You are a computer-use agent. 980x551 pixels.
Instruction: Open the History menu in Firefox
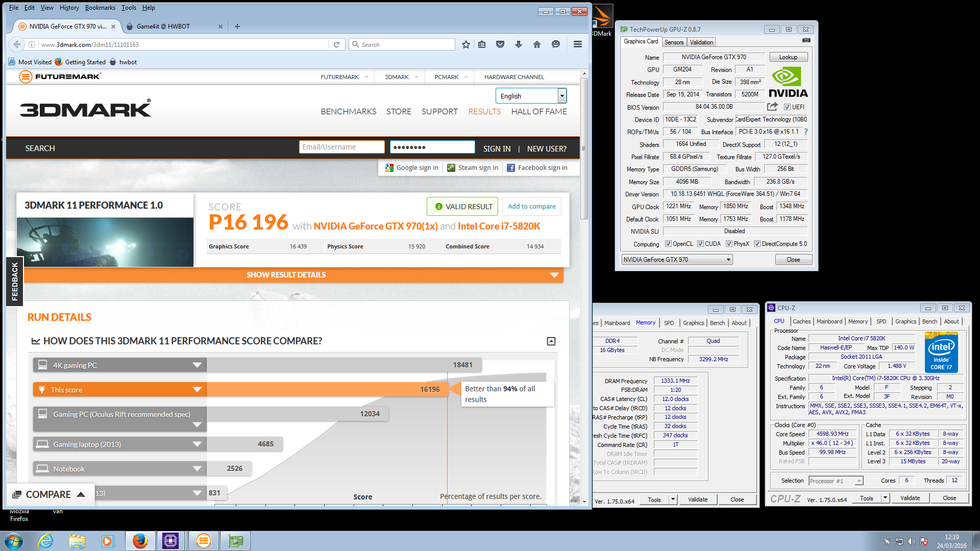(x=69, y=8)
